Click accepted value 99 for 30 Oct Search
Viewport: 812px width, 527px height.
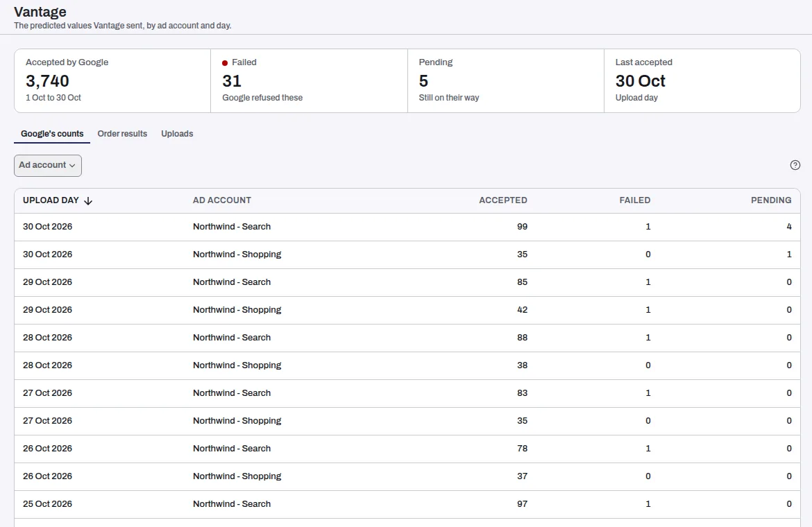coord(522,227)
